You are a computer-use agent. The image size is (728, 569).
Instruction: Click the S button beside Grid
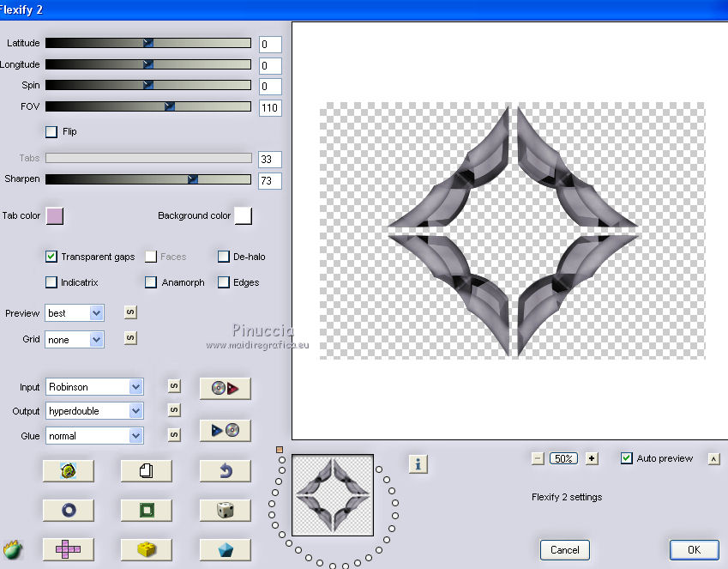tap(130, 338)
